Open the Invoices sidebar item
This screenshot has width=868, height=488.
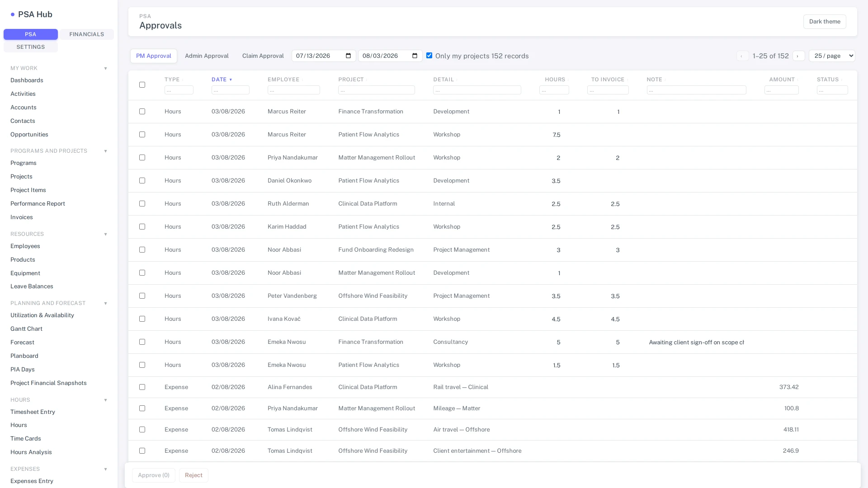point(22,217)
